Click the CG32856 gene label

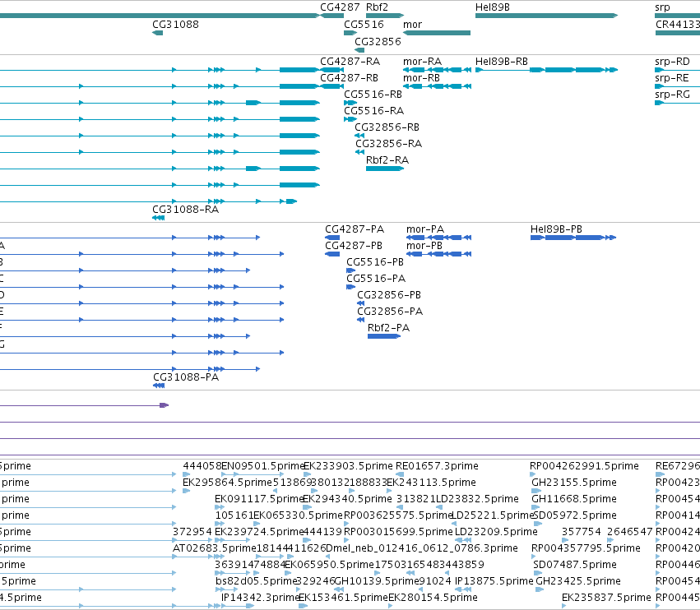tap(378, 41)
